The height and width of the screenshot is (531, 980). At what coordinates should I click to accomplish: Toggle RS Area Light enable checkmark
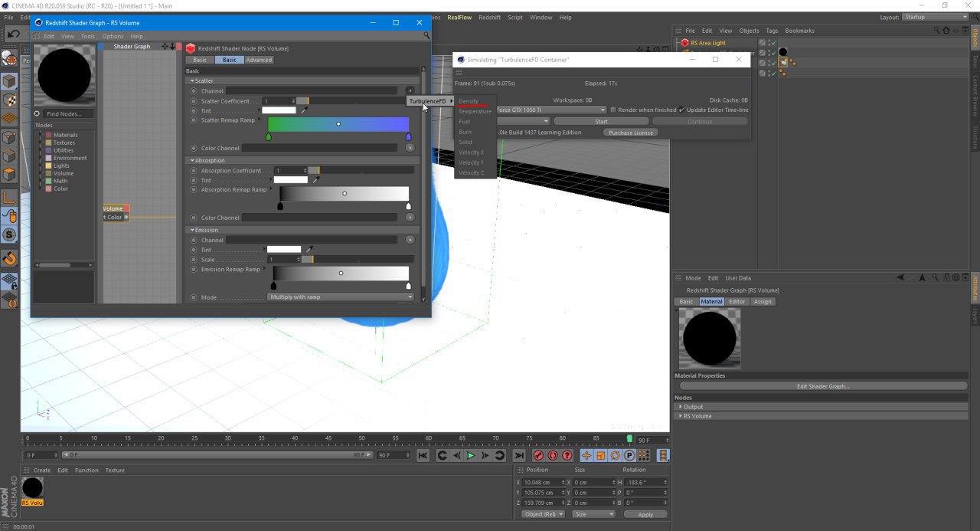pyautogui.click(x=773, y=43)
